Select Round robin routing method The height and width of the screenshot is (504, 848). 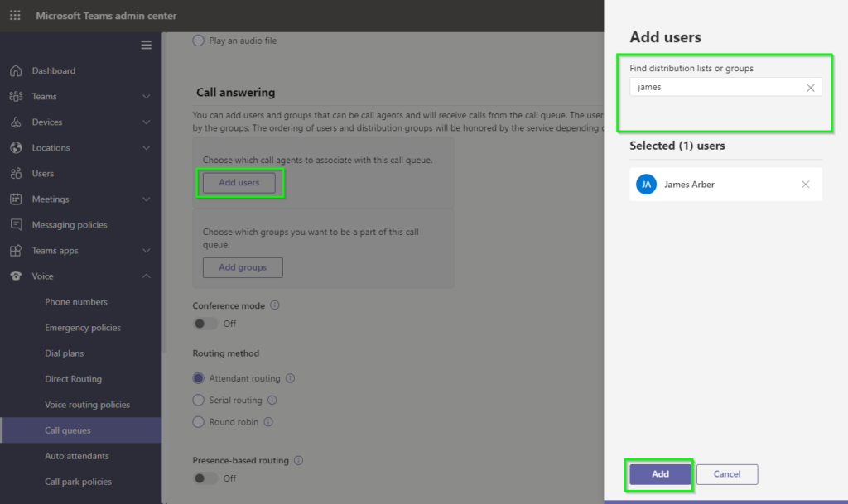(199, 422)
